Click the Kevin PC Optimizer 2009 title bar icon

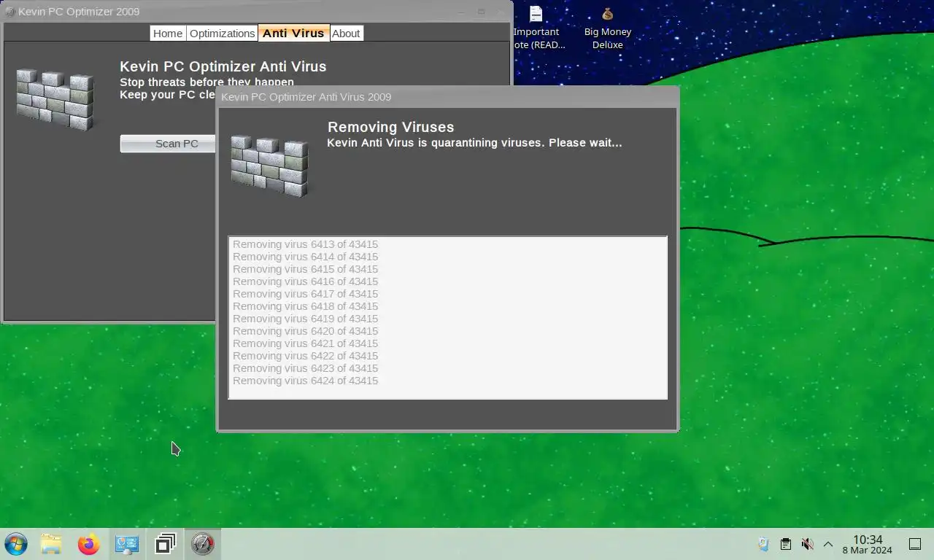(10, 12)
